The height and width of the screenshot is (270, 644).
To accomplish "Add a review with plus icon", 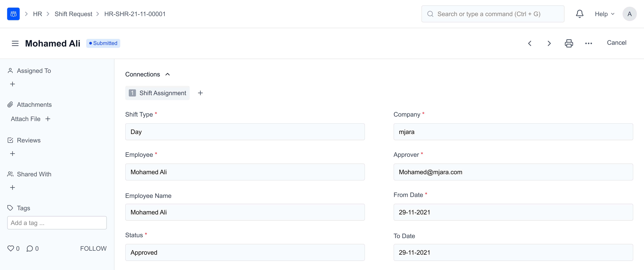I will (13, 154).
